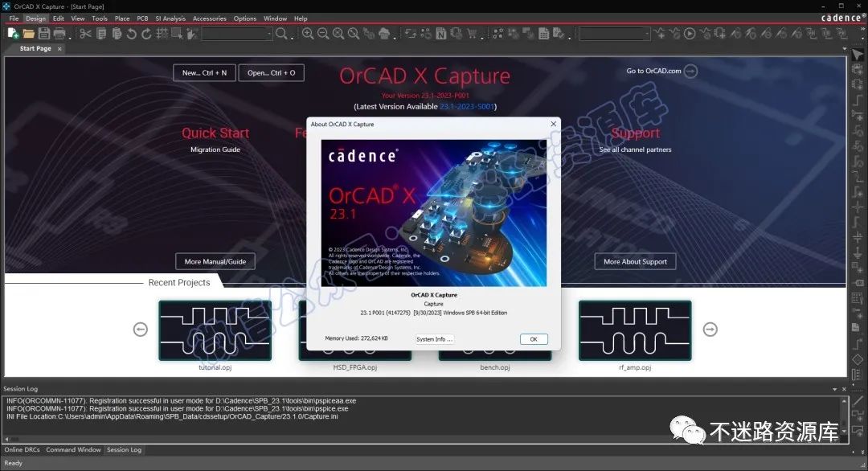This screenshot has height=471, width=868.
Task: Click the Cut scissors icon
Action: point(85,34)
